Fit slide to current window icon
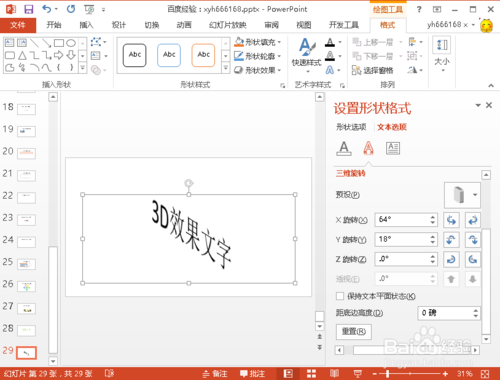The height and width of the screenshot is (380, 500). tap(485, 374)
